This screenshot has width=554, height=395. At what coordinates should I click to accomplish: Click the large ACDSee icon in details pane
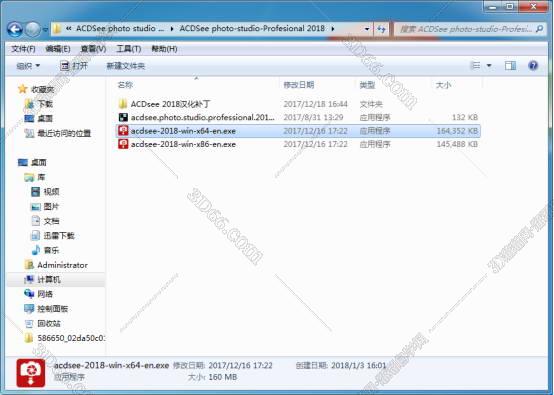point(31,373)
